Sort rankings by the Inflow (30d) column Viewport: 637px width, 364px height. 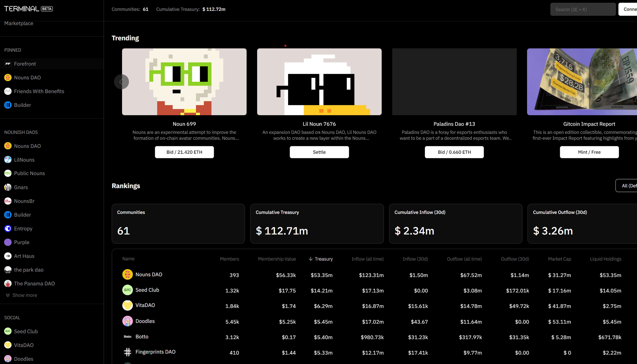(415, 259)
